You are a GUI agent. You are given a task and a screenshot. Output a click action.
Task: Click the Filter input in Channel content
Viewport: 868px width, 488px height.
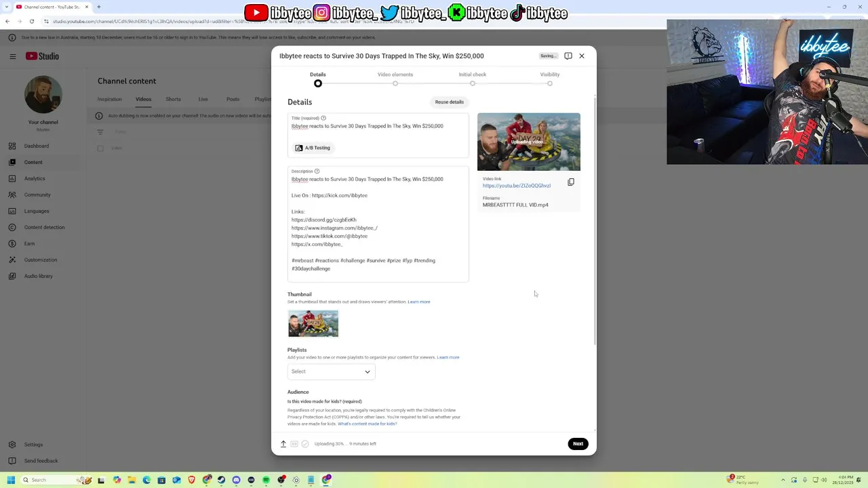(121, 131)
